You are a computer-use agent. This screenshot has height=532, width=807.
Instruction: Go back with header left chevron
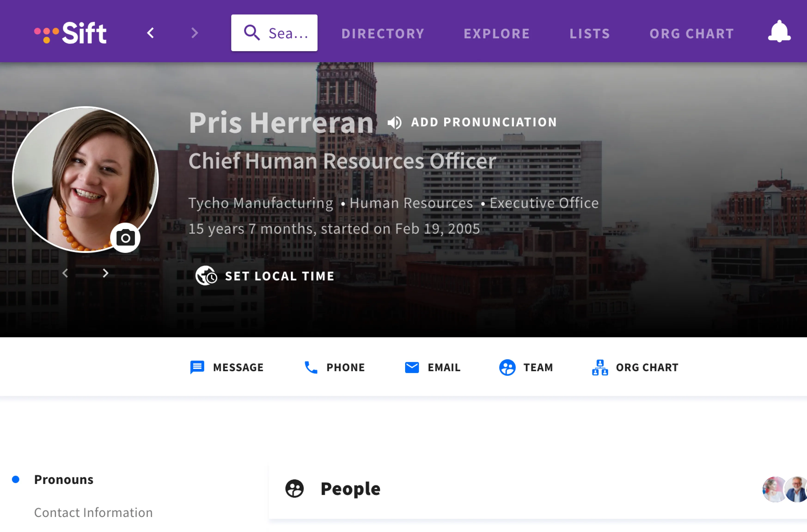(151, 33)
